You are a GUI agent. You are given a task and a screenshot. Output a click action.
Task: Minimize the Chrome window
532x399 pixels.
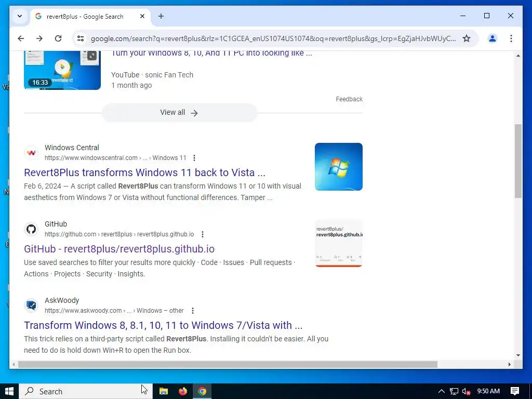pyautogui.click(x=463, y=16)
